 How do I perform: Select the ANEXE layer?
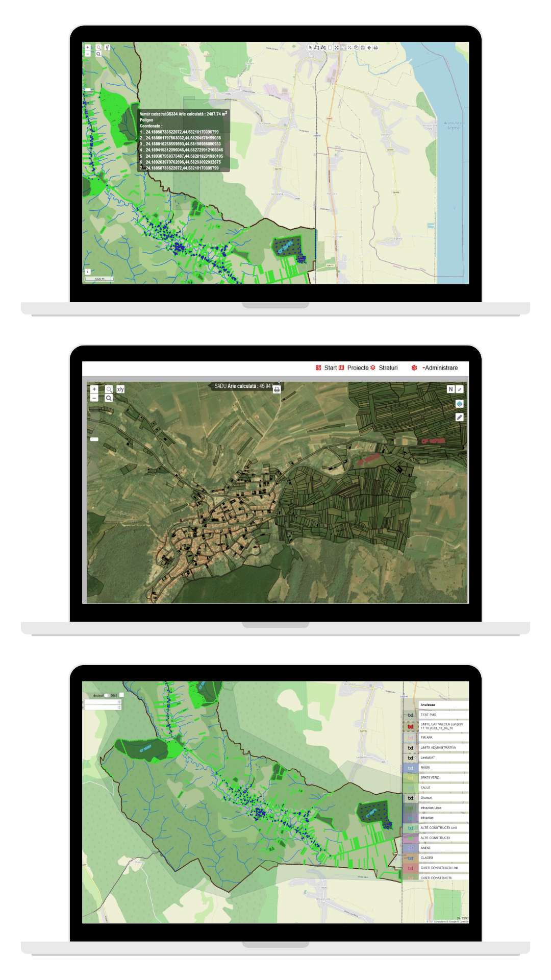443,848
